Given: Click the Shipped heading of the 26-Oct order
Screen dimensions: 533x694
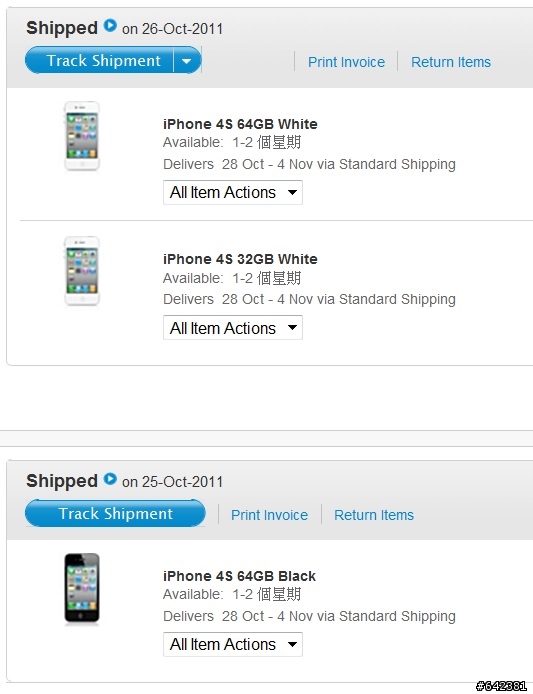Looking at the screenshot, I should (x=62, y=28).
